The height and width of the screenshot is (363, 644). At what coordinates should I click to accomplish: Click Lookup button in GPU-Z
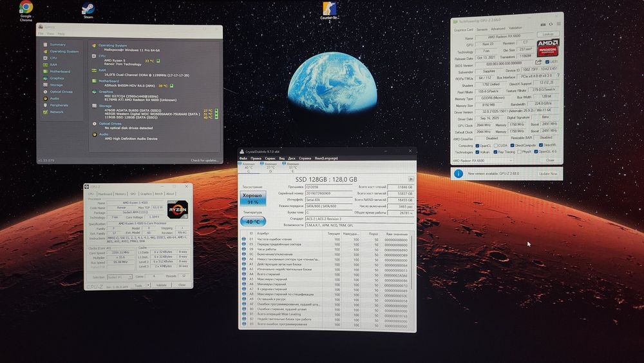(548, 34)
